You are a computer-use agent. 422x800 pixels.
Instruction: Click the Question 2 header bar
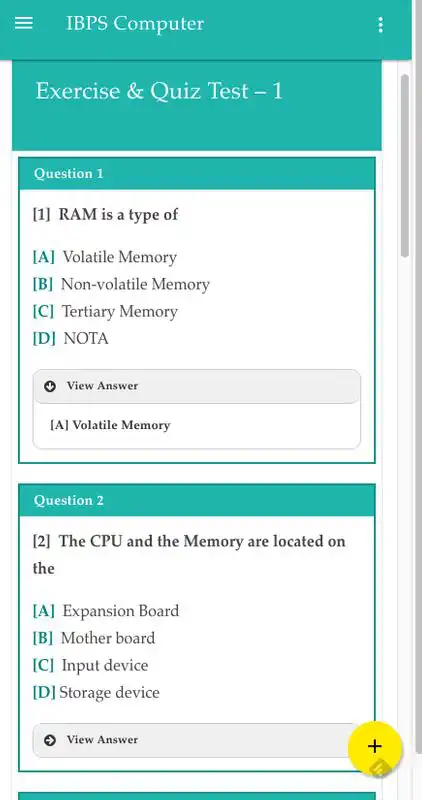[197, 501]
